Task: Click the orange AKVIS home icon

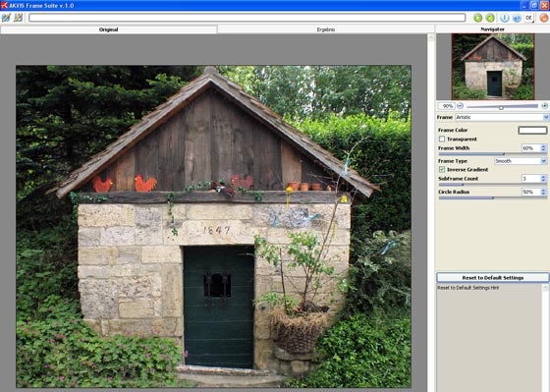Action: 544,18
